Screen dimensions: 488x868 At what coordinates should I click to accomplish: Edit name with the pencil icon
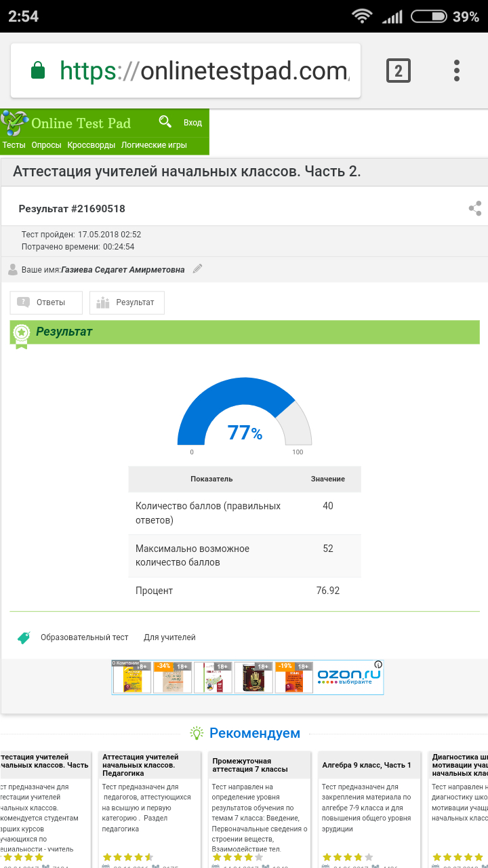197,269
